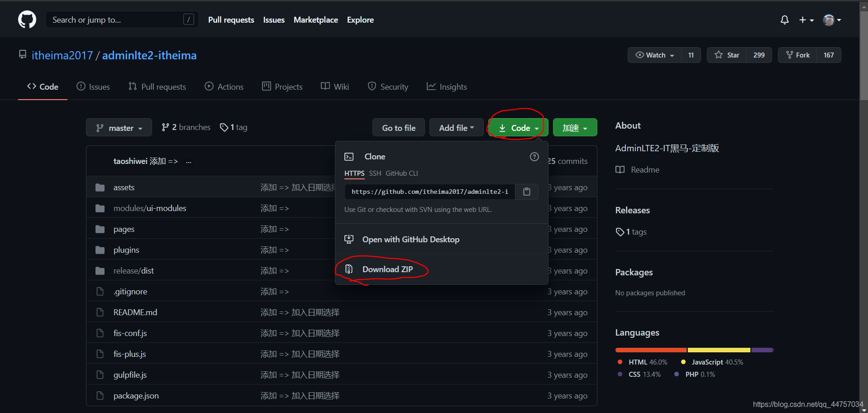This screenshot has height=413, width=868.
Task: Click the branch icon beside 2 branches
Action: (x=166, y=128)
